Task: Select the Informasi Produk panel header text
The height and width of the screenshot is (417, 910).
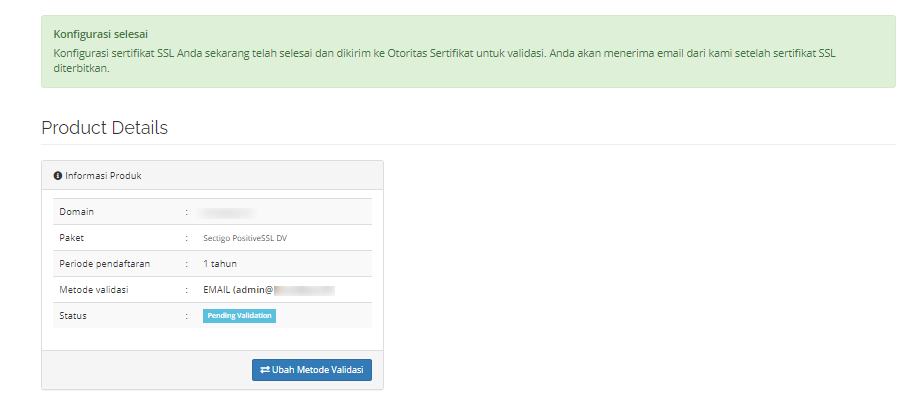Action: tap(103, 176)
